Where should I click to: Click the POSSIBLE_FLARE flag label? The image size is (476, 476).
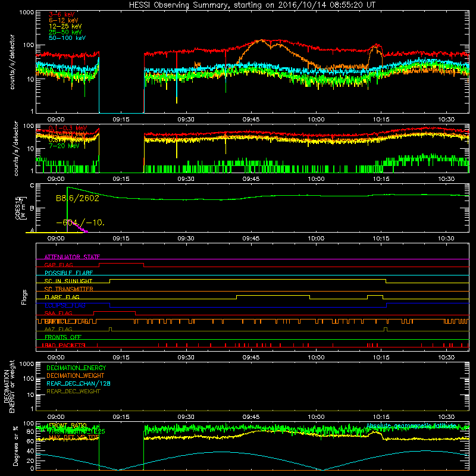(68, 273)
